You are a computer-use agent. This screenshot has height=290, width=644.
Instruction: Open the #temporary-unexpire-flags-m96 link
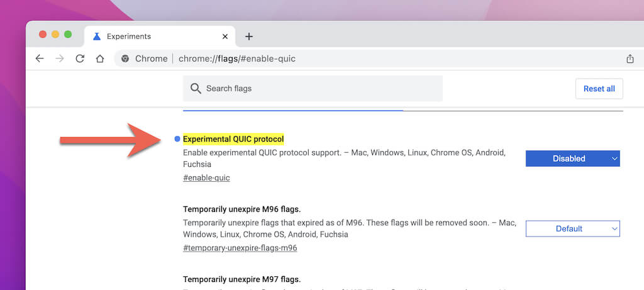click(240, 248)
